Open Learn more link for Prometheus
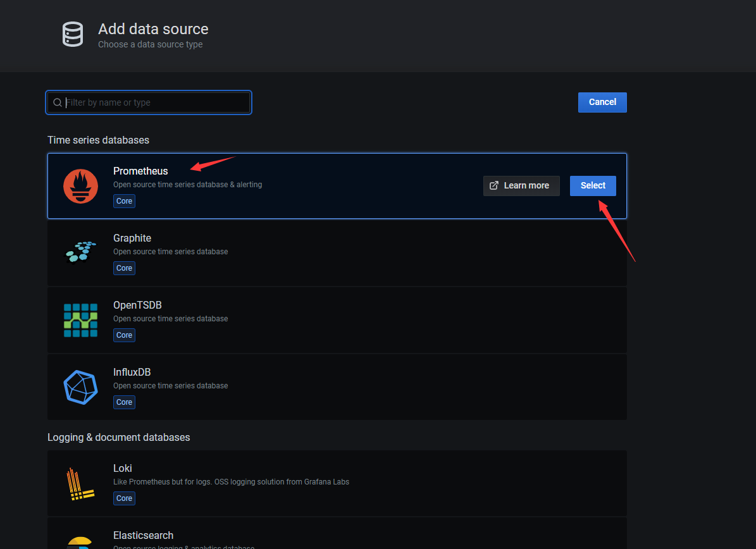This screenshot has width=756, height=549. click(521, 185)
